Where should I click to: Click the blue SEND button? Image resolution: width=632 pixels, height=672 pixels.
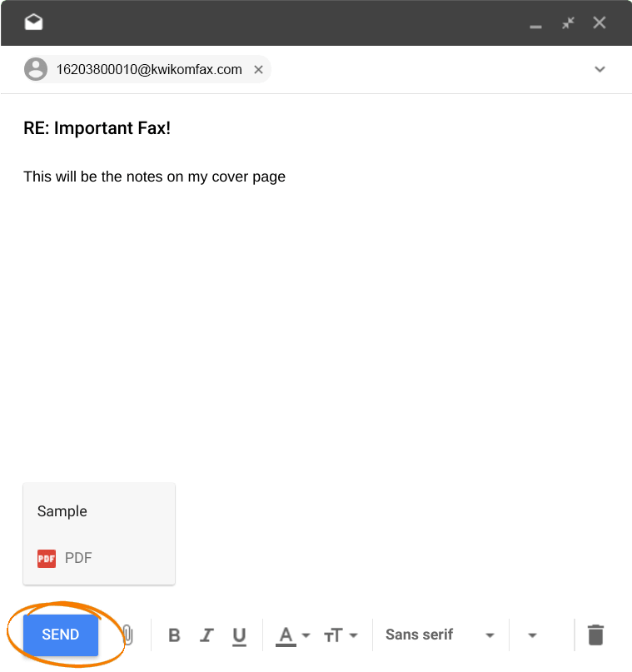coord(61,635)
